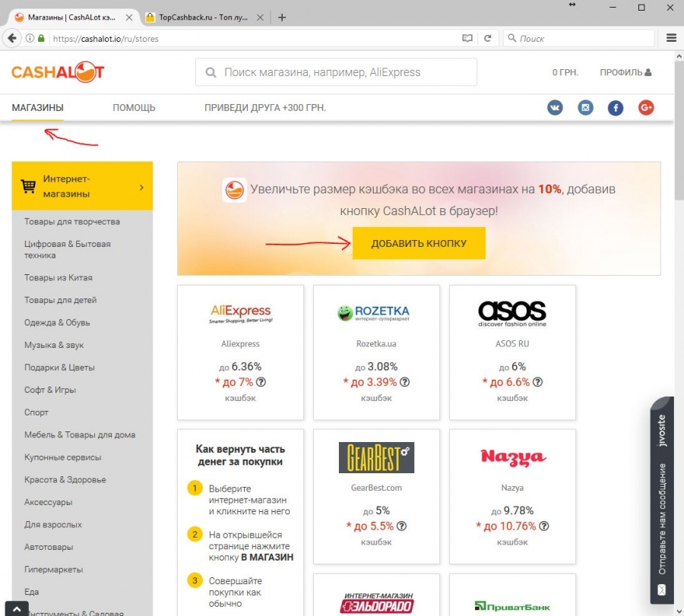Click the CashALot extension icon in banner
Screen dimensions: 684x616
coord(234,190)
